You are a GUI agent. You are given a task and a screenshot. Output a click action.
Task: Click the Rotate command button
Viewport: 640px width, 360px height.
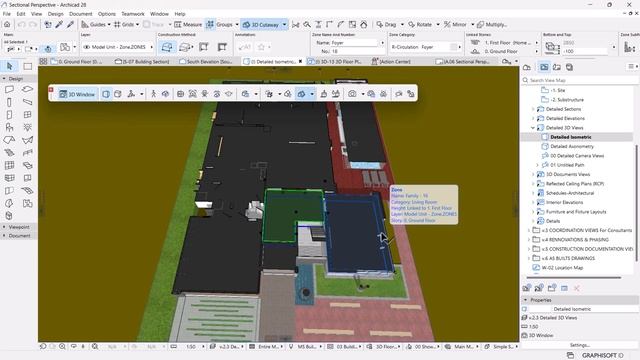(x=420, y=24)
